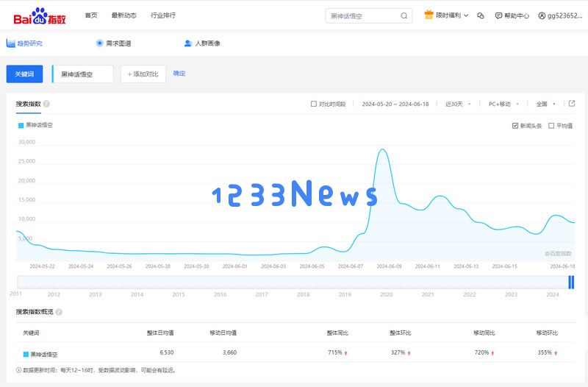
Task: Open the gg523652 account link
Action: [560, 15]
